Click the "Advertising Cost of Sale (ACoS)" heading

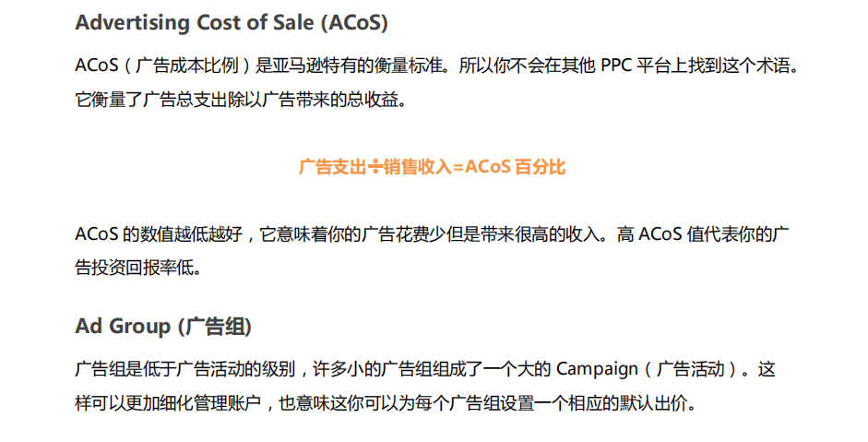[232, 22]
